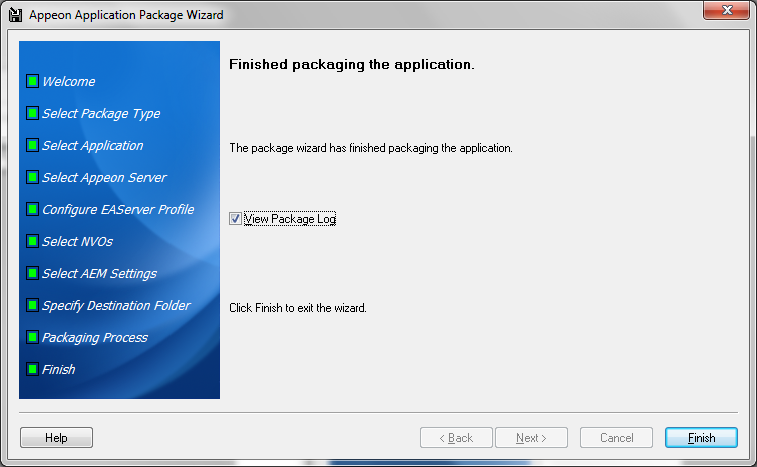Click the Select Application step icon

32,145
